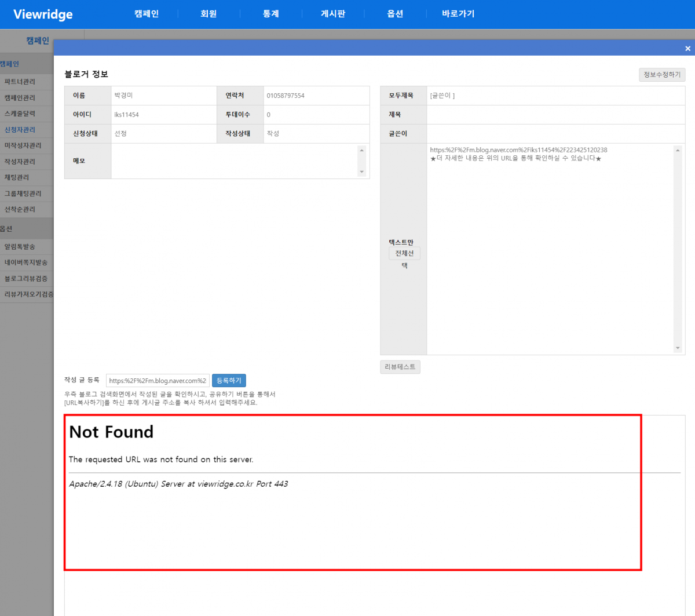Focus the 작성 글 등록 URL field
Viewport: 695px width, 616px height.
tap(158, 381)
